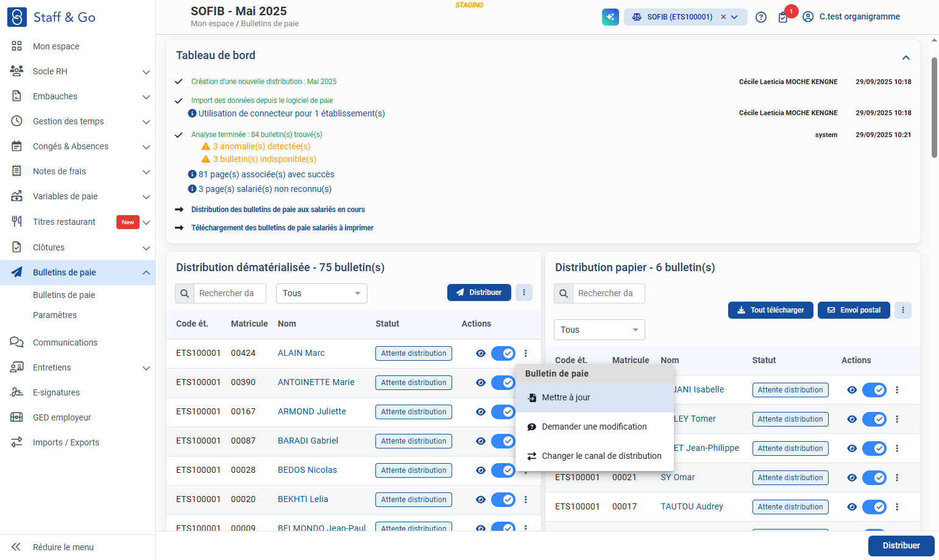Choose Demander une modification menu entry

pos(595,427)
